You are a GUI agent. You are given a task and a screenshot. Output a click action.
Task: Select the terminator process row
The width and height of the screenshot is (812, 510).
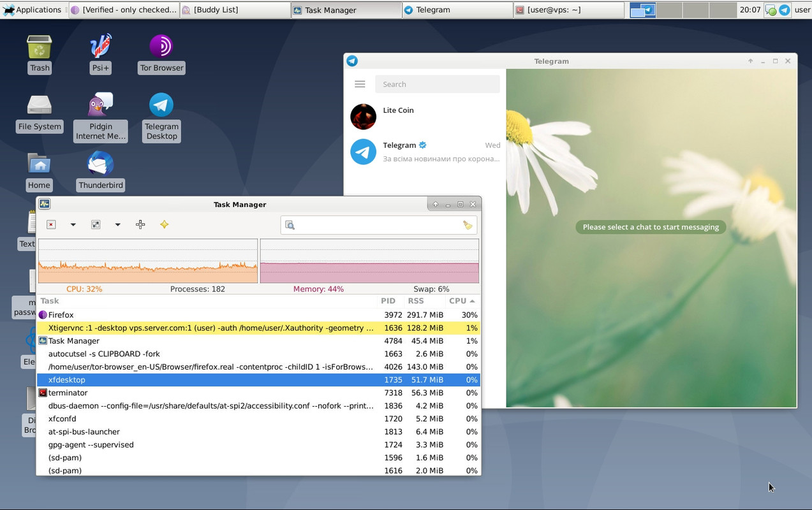click(x=258, y=393)
